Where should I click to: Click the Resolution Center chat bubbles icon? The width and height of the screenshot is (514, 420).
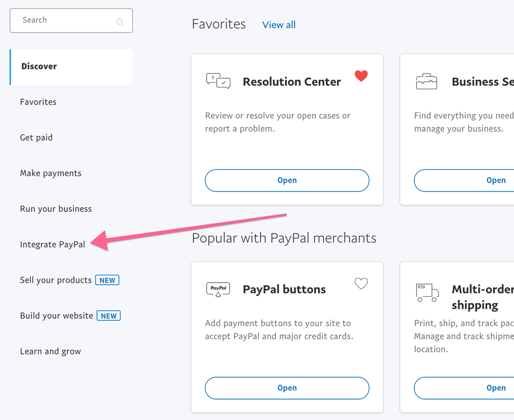[x=218, y=81]
